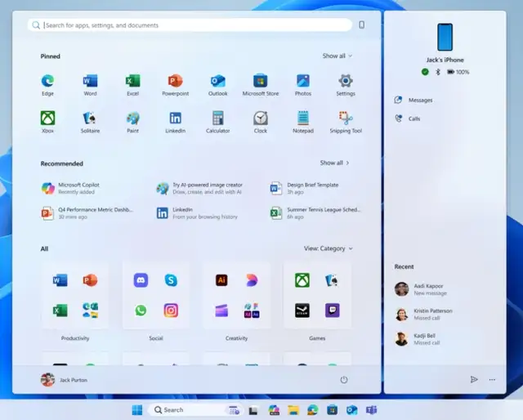This screenshot has height=420, width=523.
Task: Show all recommended items
Action: point(334,163)
